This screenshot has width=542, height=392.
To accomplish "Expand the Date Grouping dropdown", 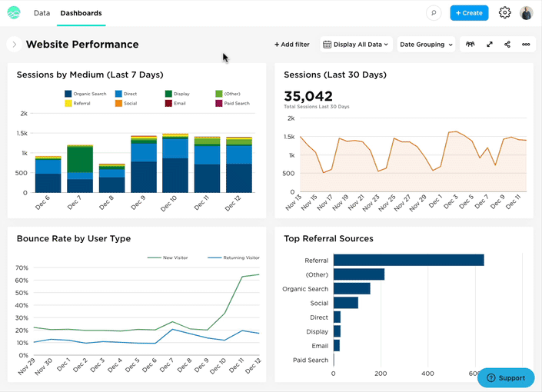I will point(426,45).
